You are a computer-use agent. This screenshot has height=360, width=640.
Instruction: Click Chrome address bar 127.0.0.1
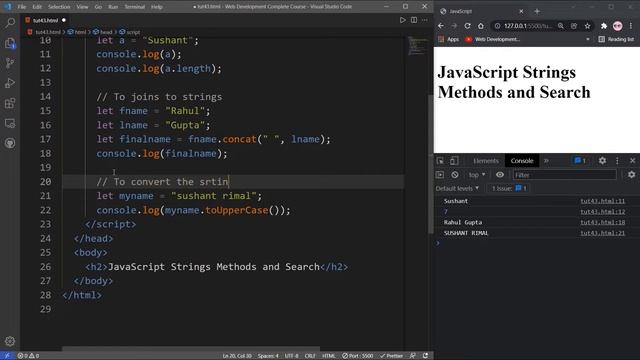527,26
